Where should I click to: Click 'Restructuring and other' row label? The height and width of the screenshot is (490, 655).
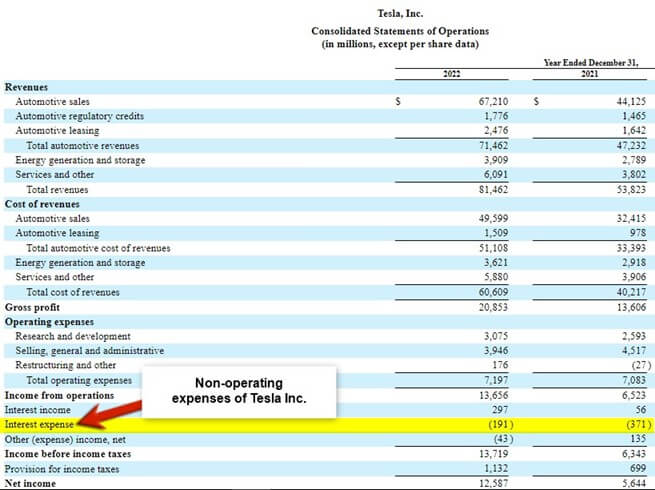[x=66, y=365]
